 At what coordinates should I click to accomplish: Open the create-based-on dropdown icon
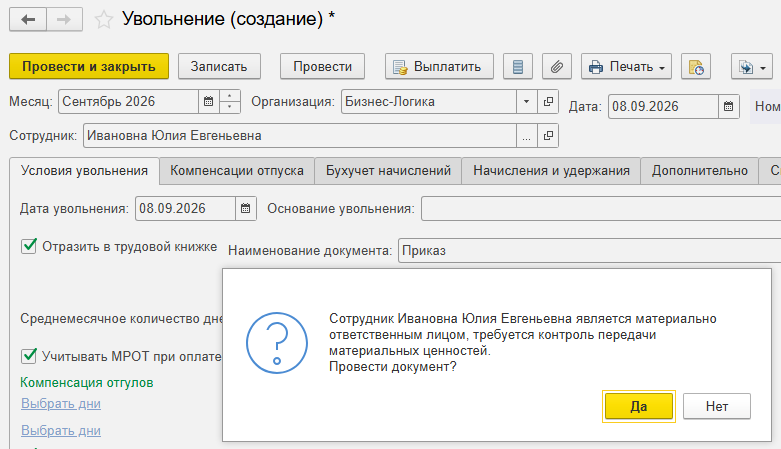pos(751,66)
